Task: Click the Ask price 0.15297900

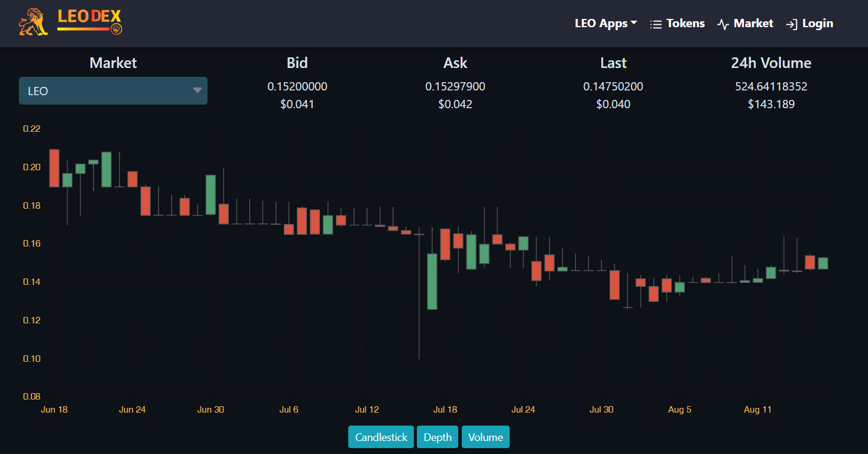Action: click(455, 87)
